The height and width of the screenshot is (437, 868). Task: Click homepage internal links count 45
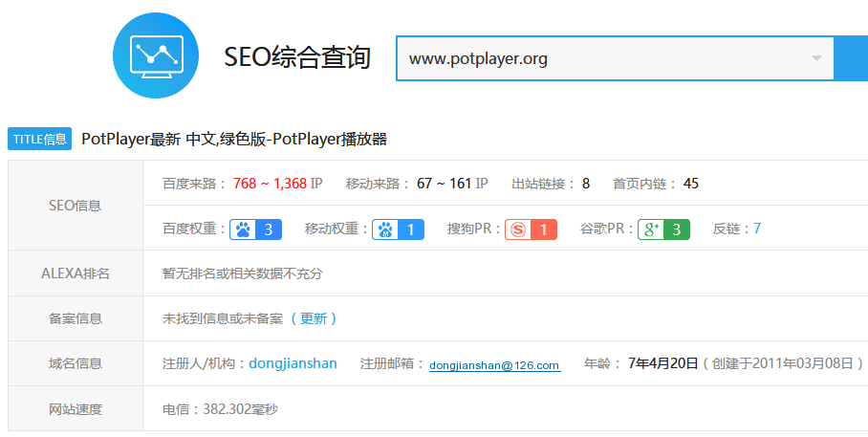[x=691, y=184]
